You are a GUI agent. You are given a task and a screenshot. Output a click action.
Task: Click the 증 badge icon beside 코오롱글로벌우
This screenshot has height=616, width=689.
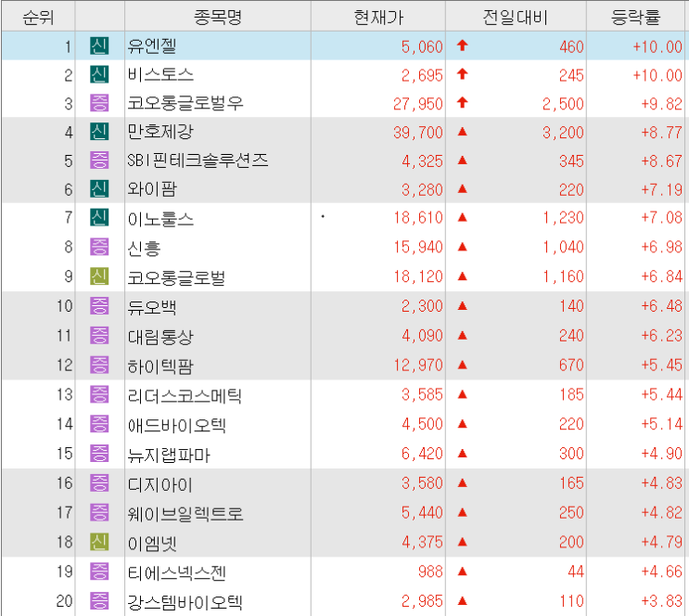click(x=99, y=103)
